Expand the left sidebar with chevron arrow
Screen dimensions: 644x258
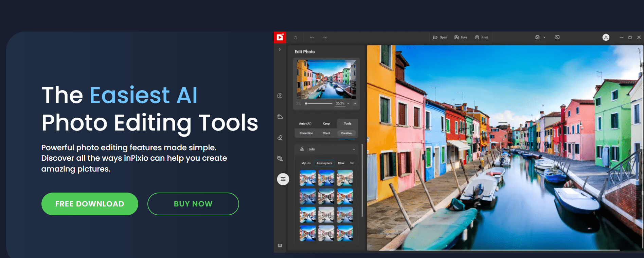click(x=280, y=49)
